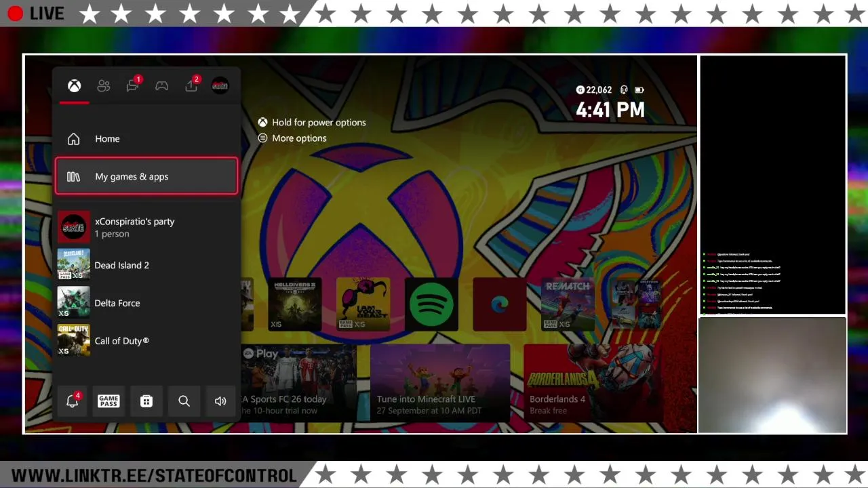Open notifications bell icon

point(73,401)
